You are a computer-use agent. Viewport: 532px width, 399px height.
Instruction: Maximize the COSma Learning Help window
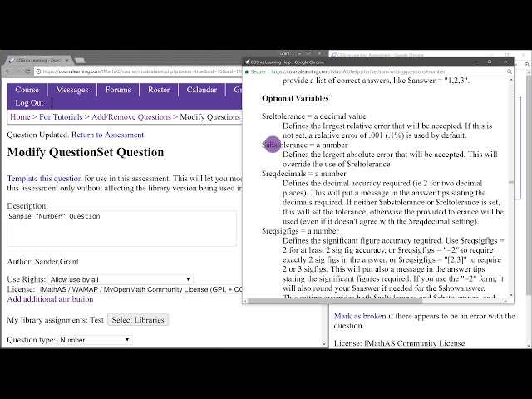coord(490,62)
